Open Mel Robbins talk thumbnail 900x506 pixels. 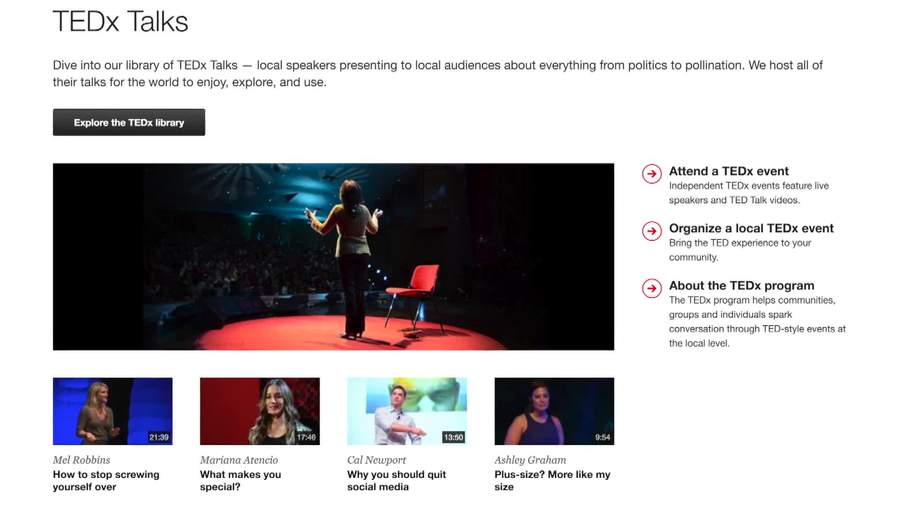[112, 410]
